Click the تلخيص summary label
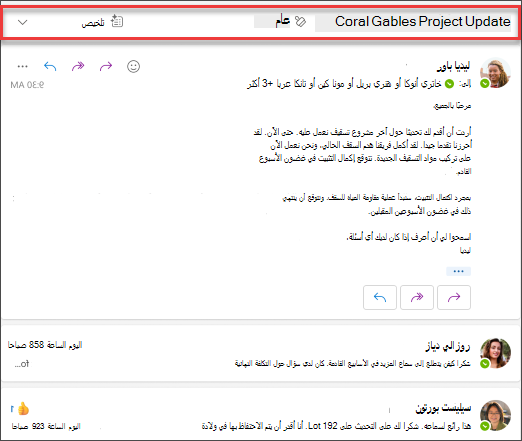The height and width of the screenshot is (441, 522). click(93, 23)
